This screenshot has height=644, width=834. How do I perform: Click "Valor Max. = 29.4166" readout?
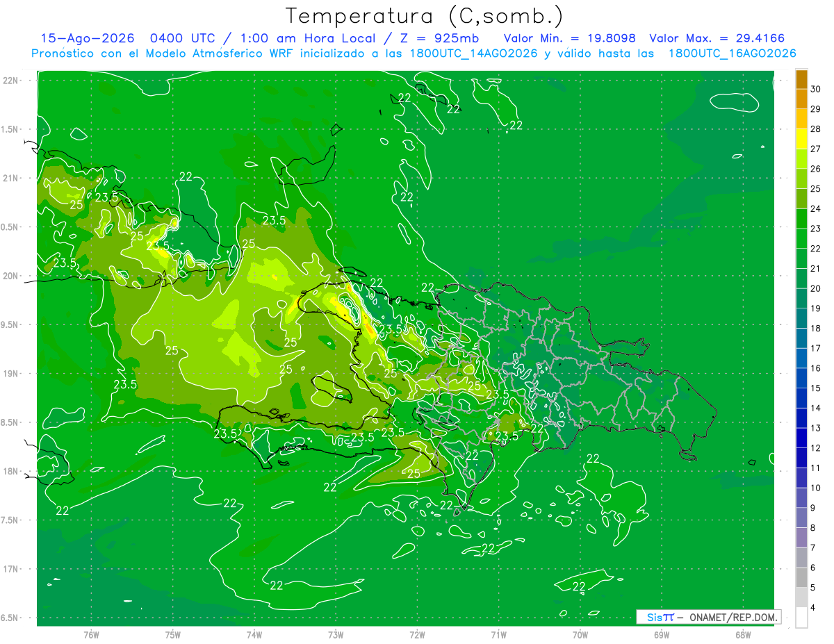[718, 39]
